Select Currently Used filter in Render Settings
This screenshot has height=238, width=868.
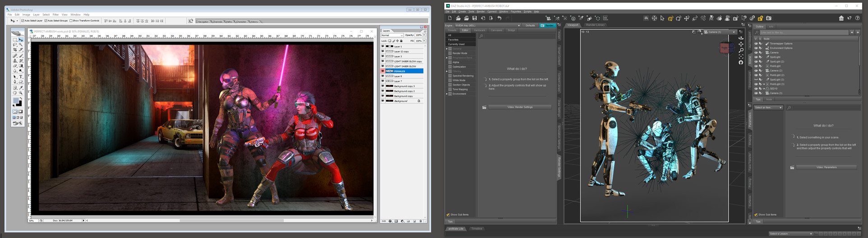460,44
